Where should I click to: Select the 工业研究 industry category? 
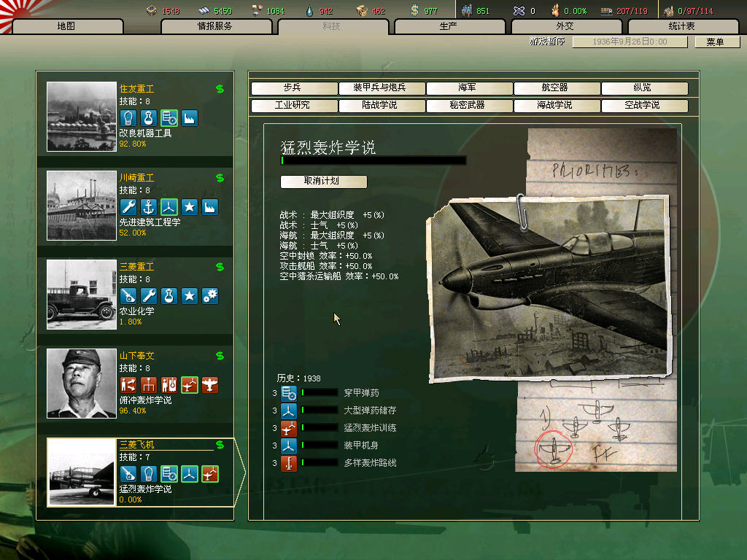293,105
